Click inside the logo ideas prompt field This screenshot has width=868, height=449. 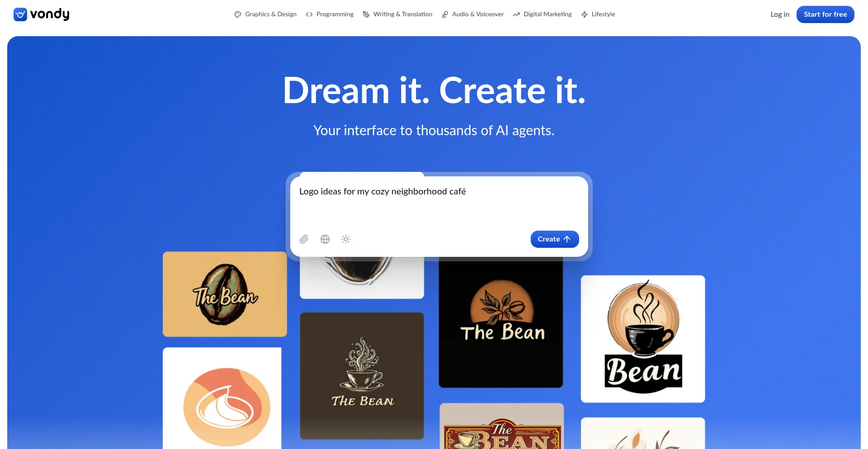tap(439, 203)
